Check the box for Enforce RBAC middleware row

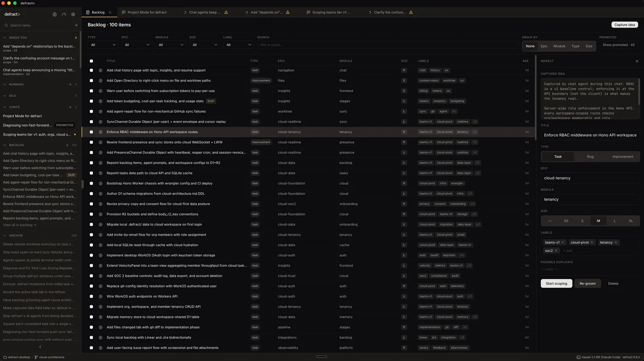91,132
